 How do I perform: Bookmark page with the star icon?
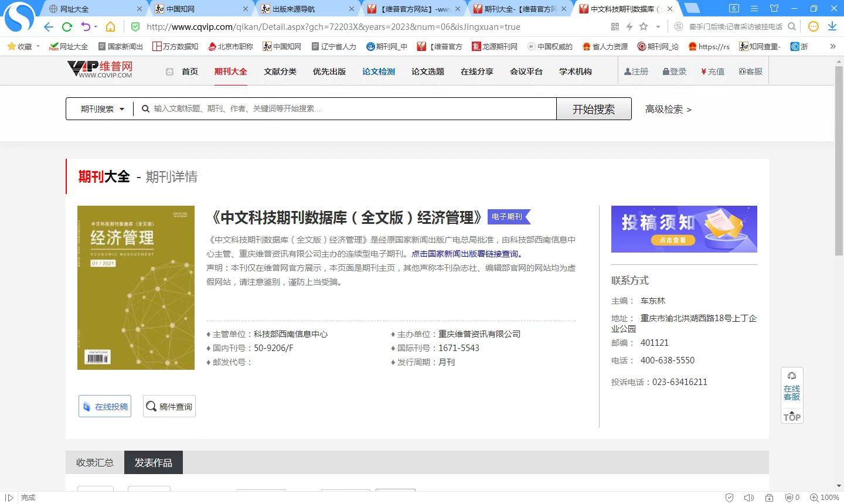click(644, 27)
